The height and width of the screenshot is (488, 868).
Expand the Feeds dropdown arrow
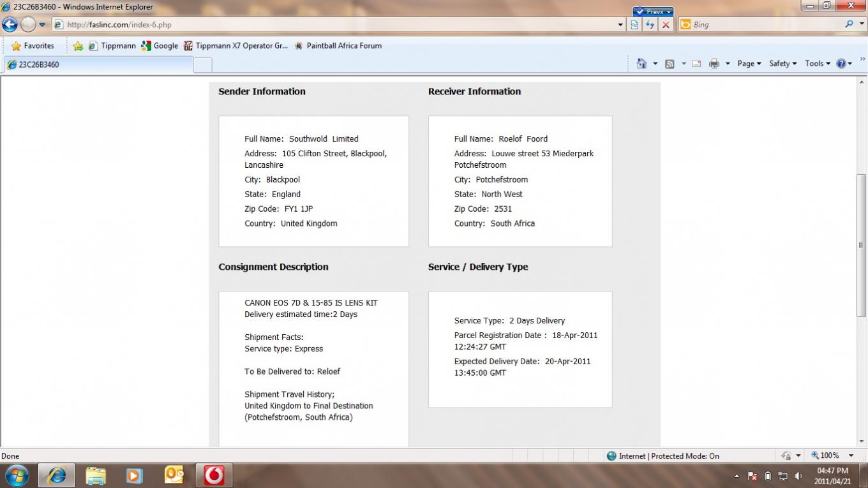[x=684, y=64]
